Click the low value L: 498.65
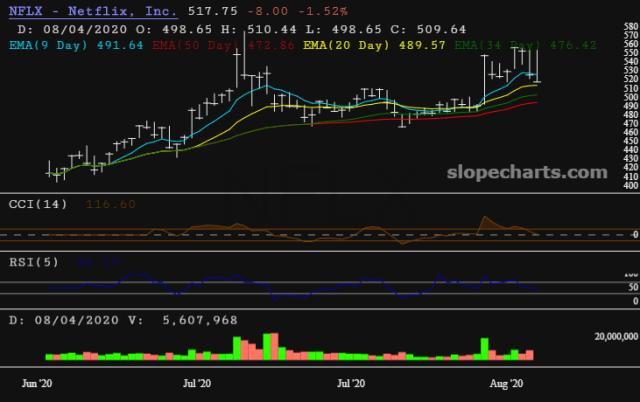Image resolution: width=640 pixels, height=402 pixels. [x=343, y=29]
